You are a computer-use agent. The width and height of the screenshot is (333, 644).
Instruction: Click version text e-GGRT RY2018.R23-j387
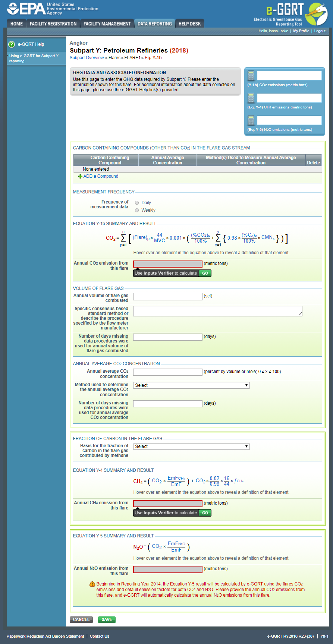pos(291,636)
